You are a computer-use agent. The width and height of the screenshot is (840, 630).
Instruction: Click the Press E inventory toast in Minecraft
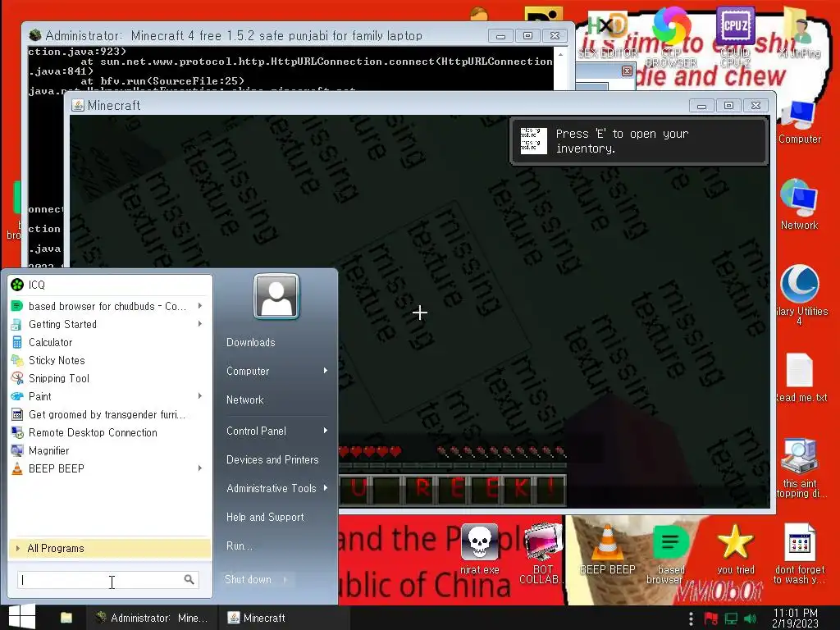coord(640,141)
